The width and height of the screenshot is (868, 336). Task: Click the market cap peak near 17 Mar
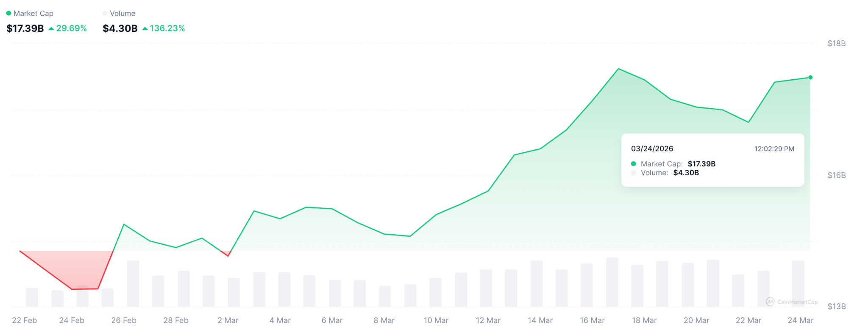(x=618, y=69)
